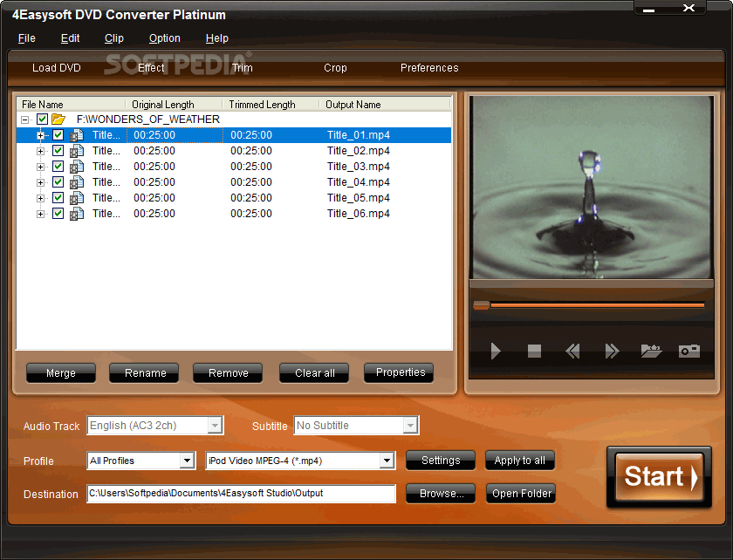Select the Title_04.mp4 output name cell
The height and width of the screenshot is (560, 733).
(359, 182)
